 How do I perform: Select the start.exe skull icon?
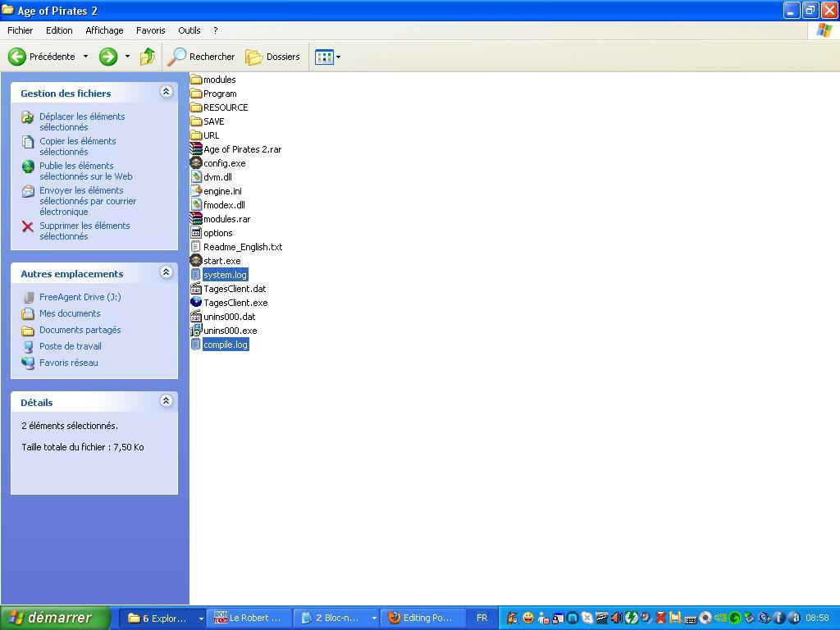(x=196, y=260)
